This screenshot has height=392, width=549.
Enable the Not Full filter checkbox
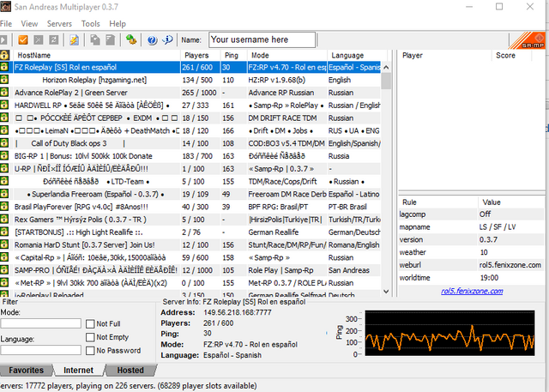click(x=90, y=323)
